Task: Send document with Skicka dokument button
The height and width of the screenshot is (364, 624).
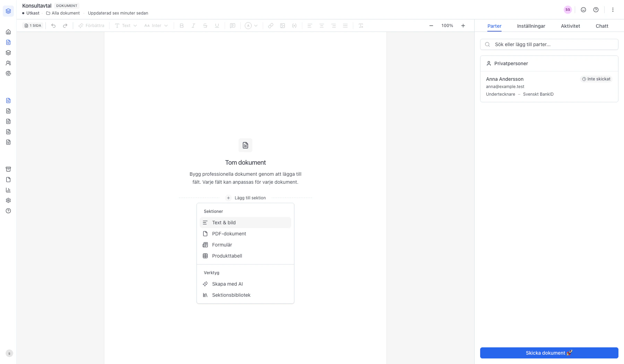Action: 549,353
